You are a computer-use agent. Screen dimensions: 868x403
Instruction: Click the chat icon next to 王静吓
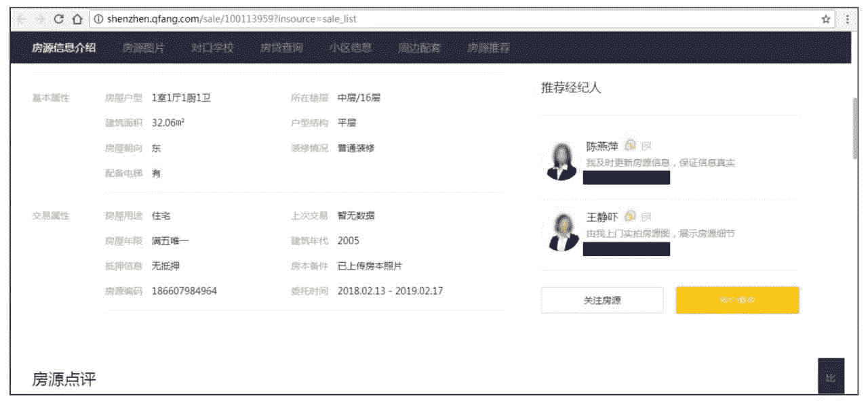[630, 216]
